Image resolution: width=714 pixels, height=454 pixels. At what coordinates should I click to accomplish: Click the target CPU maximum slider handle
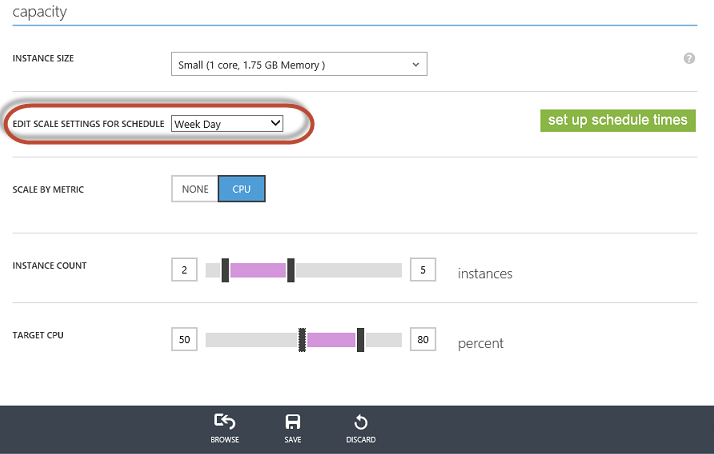(360, 340)
